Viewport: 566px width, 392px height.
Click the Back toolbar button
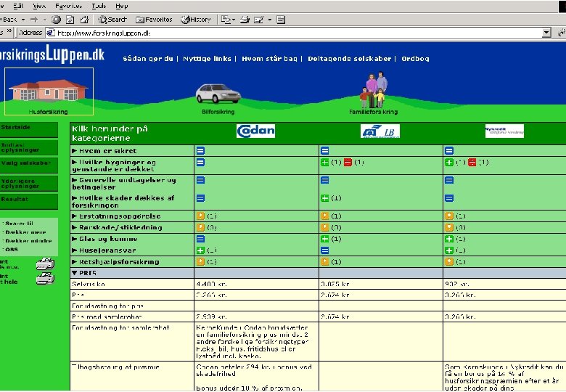click(9, 20)
